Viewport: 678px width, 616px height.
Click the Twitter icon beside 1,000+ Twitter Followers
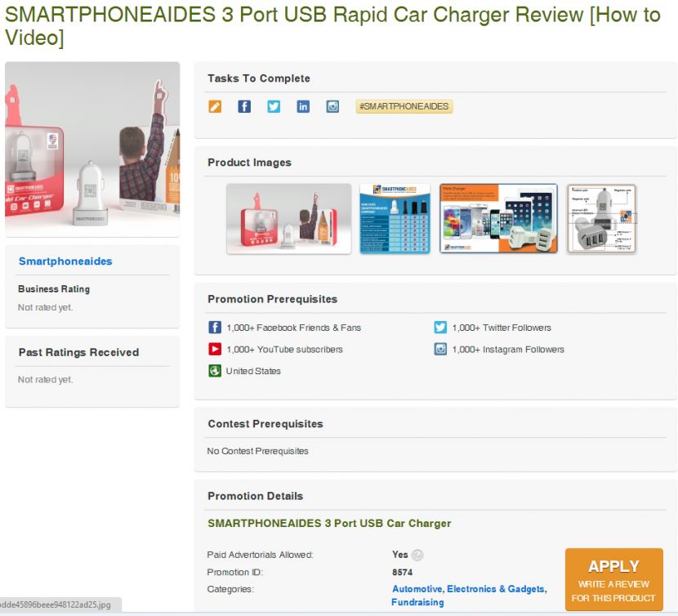pyautogui.click(x=440, y=328)
